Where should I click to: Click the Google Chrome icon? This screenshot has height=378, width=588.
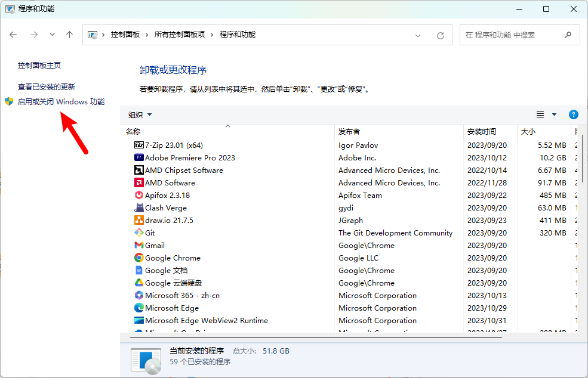(138, 258)
